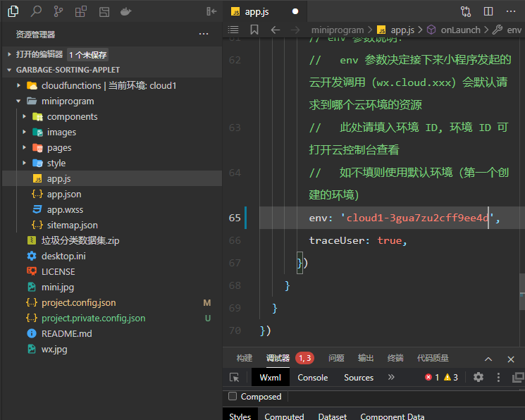Navigate forward with the right arrow
The height and width of the screenshot is (420, 525).
295,30
